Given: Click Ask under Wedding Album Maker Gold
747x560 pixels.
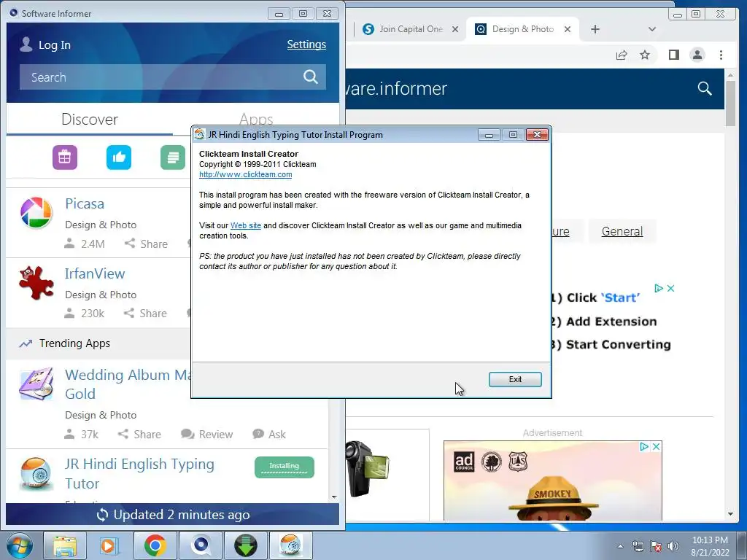Looking at the screenshot, I should click(269, 435).
